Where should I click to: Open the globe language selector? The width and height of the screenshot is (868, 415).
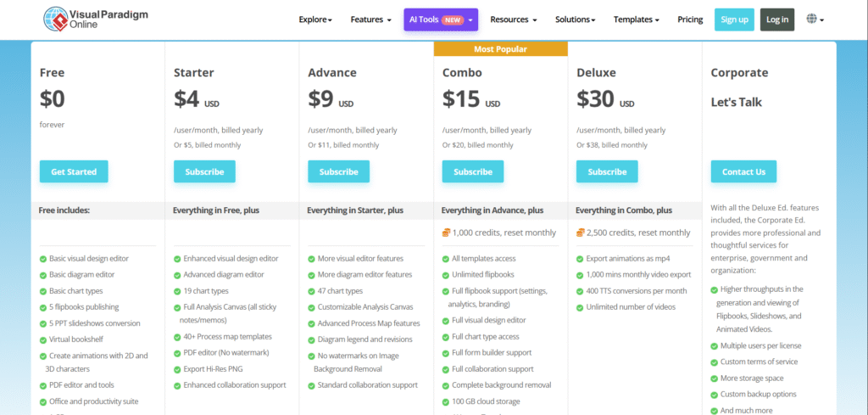tap(815, 20)
